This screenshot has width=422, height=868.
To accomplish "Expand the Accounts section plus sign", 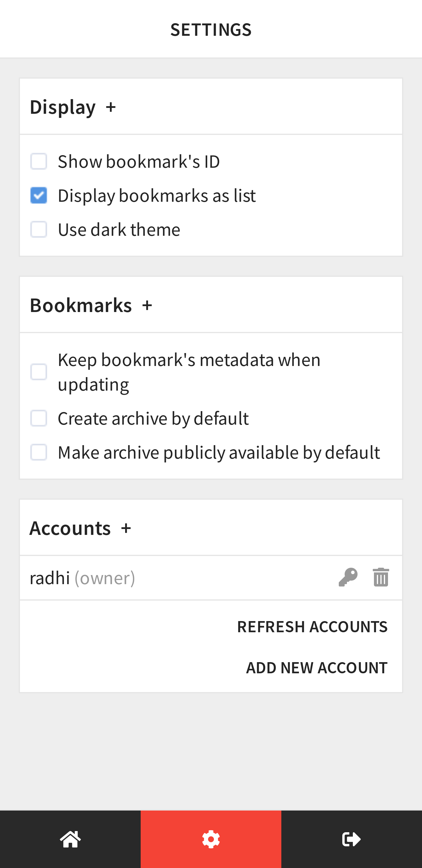I will click(126, 528).
